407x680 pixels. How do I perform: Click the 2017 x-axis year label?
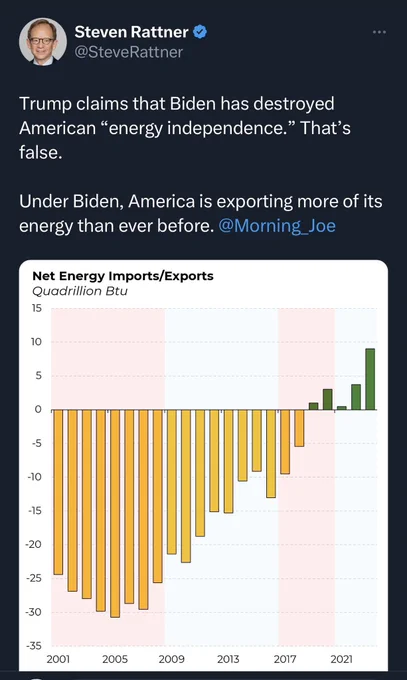point(285,659)
